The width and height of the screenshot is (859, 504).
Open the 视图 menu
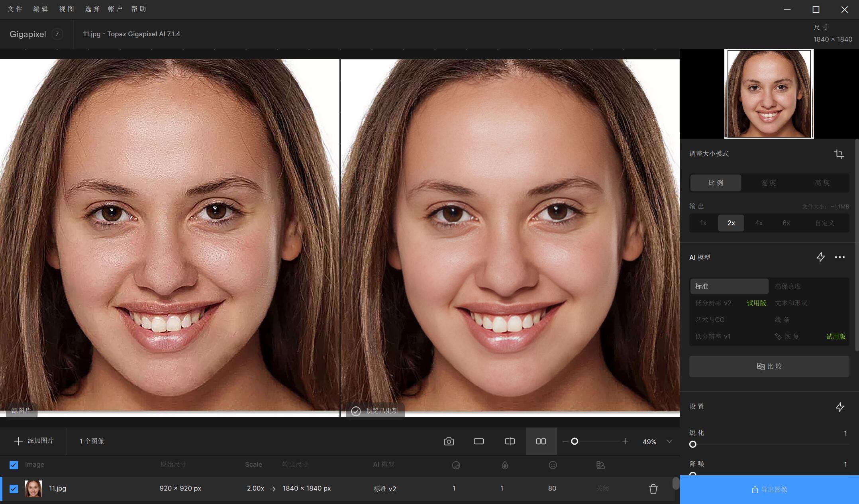(x=67, y=9)
